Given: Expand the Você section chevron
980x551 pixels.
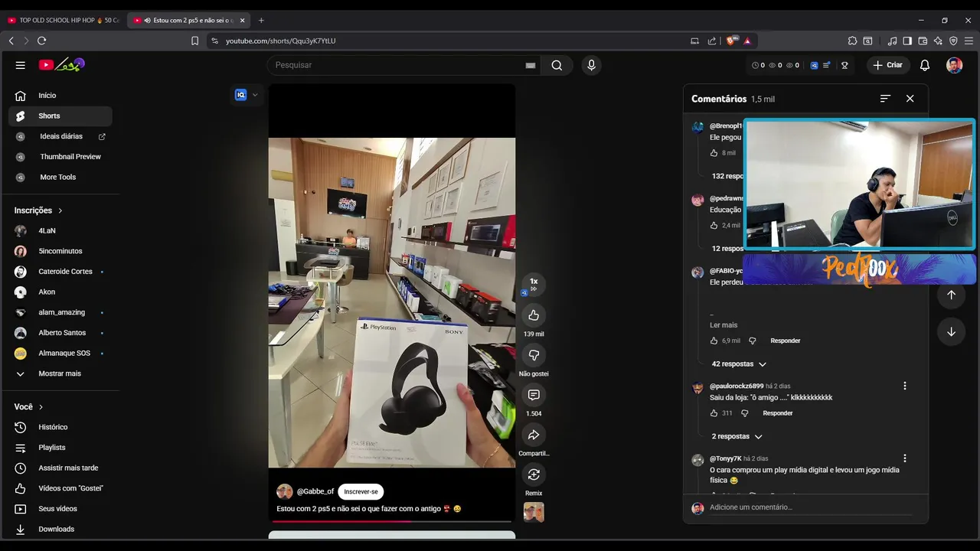Looking at the screenshot, I should pyautogui.click(x=41, y=406).
